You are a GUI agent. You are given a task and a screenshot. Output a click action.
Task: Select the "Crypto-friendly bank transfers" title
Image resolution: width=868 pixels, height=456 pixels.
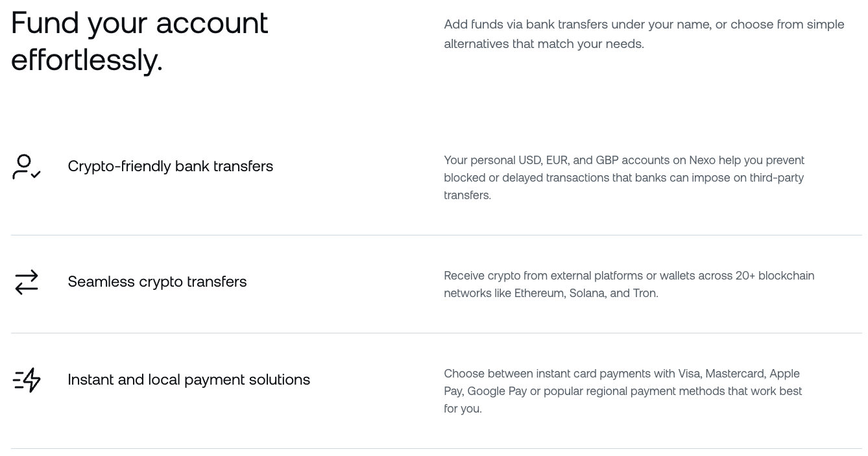[170, 166]
